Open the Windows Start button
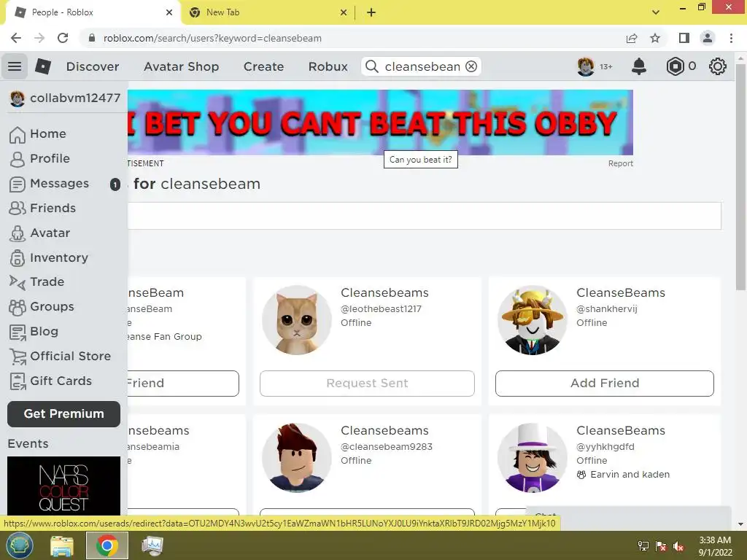Screen dimensions: 747x560 19,545
